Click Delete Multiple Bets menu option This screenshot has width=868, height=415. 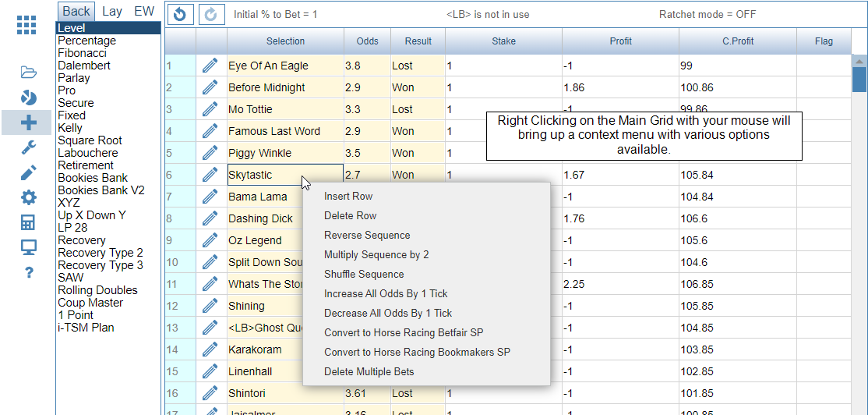(x=369, y=371)
